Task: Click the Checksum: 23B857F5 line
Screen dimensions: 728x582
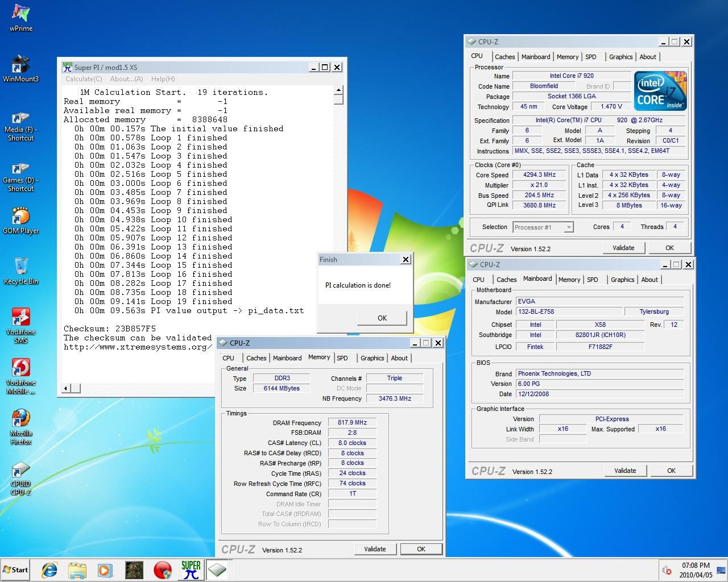Action: (x=110, y=329)
